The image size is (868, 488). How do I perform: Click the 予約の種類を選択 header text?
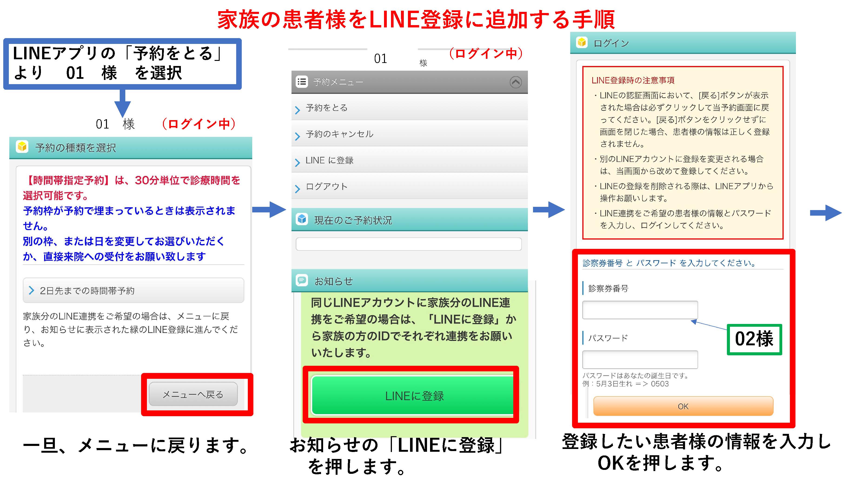tap(76, 148)
